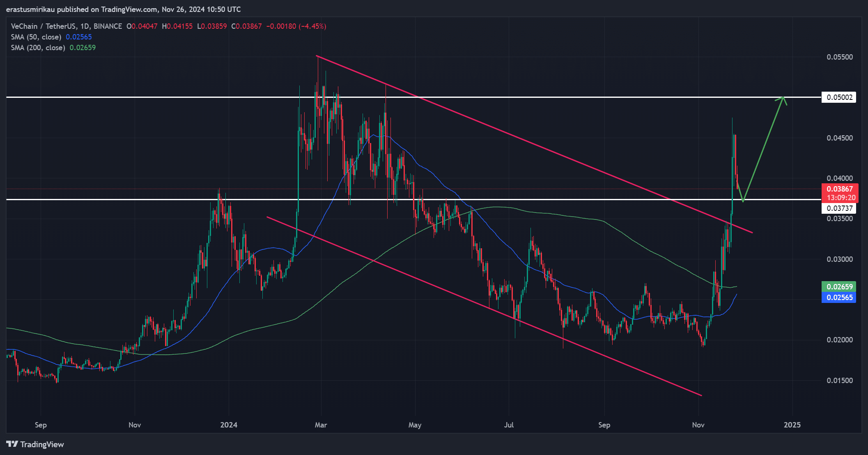The image size is (868, 455).
Task: Click the 0.03000 price axis label
Action: pyautogui.click(x=840, y=259)
